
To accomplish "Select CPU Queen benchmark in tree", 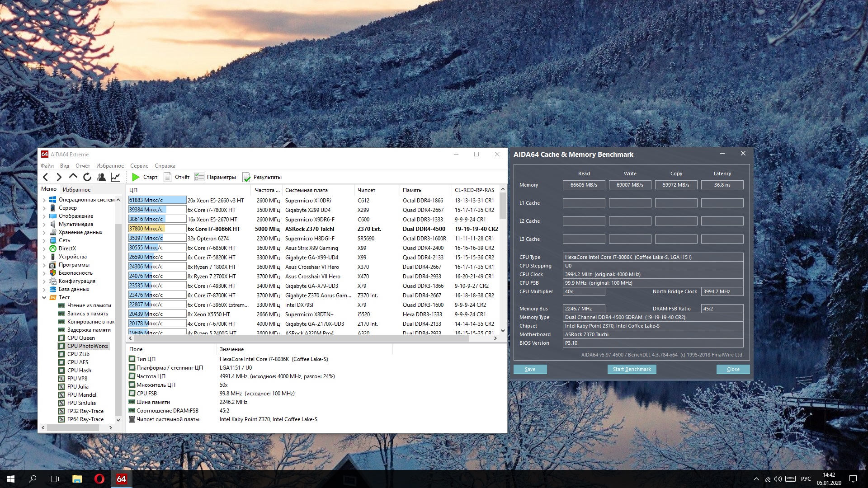I will pos(81,338).
